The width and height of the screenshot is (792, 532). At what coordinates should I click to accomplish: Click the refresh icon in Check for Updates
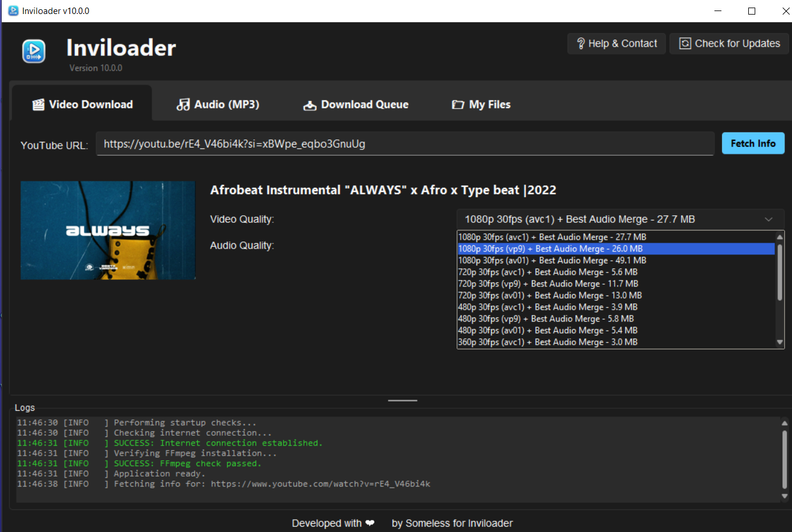coord(685,43)
